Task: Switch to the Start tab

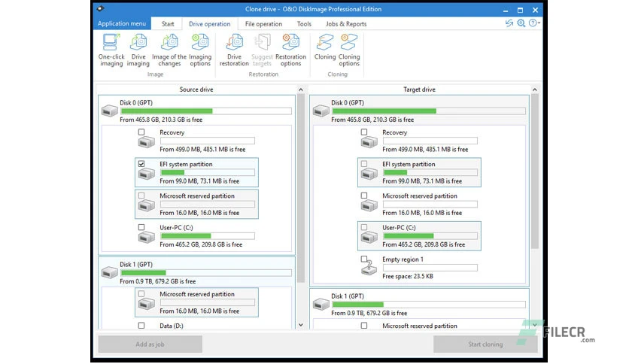Action: pyautogui.click(x=168, y=24)
